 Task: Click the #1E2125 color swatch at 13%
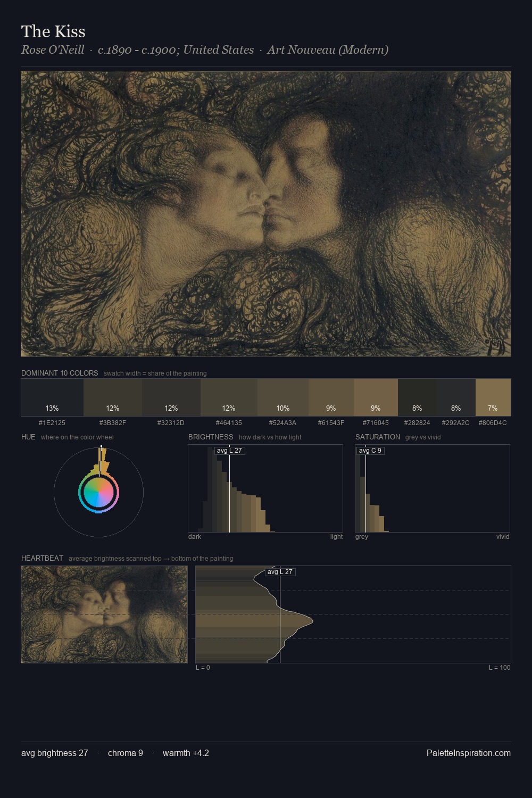click(52, 397)
